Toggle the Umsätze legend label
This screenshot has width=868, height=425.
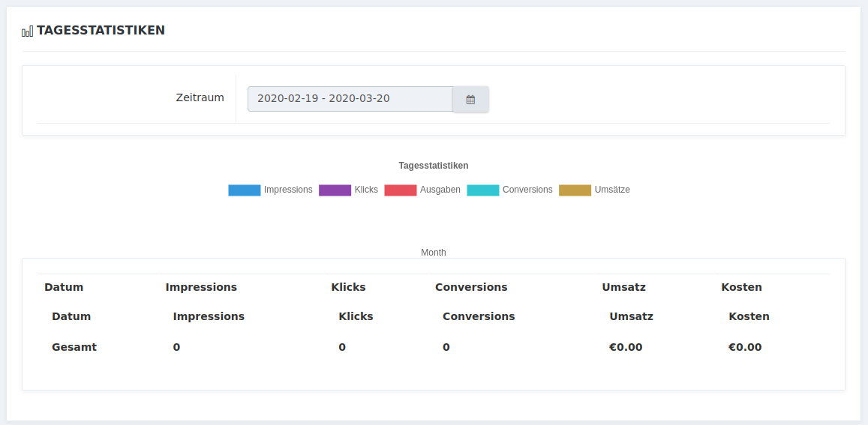612,190
